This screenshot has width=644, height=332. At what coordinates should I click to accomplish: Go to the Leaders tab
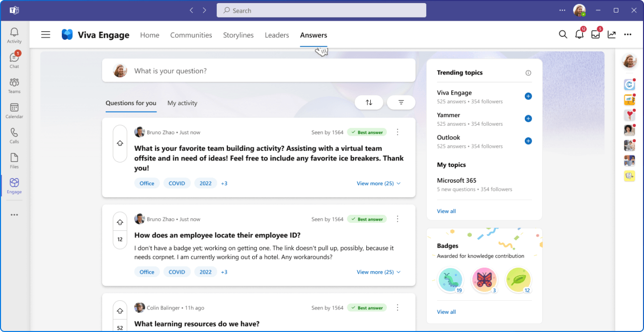pos(277,35)
